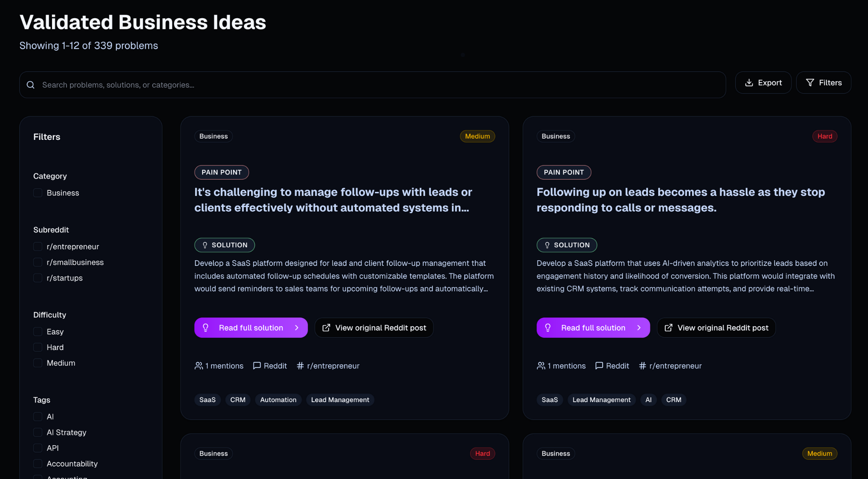Click lightbulb icon on first Read full solution

pyautogui.click(x=206, y=328)
